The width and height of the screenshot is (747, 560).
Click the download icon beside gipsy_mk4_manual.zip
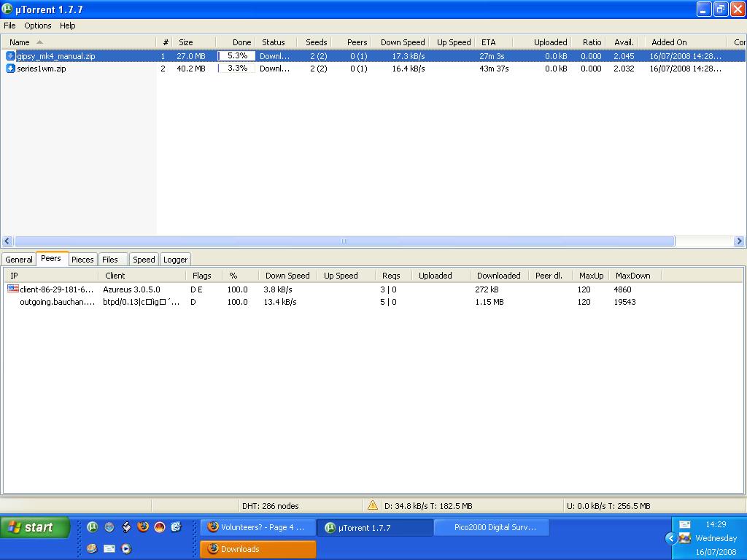10,56
